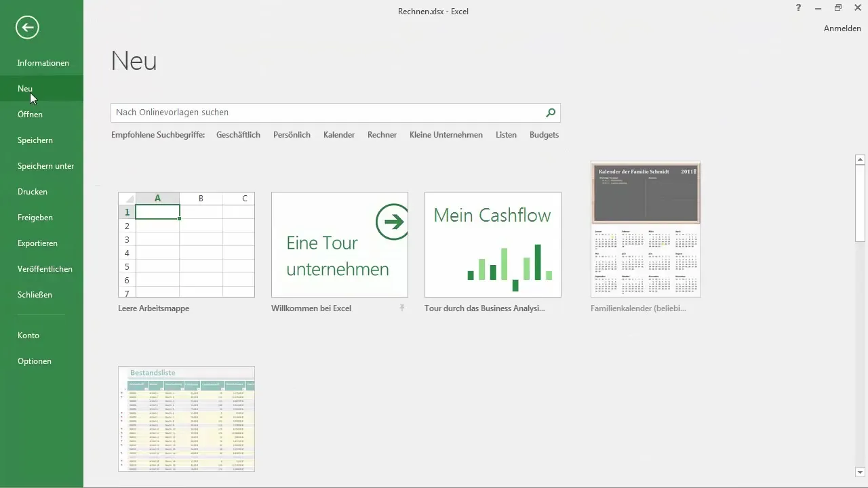
Task: Open the Freigeben section
Action: tap(41, 218)
